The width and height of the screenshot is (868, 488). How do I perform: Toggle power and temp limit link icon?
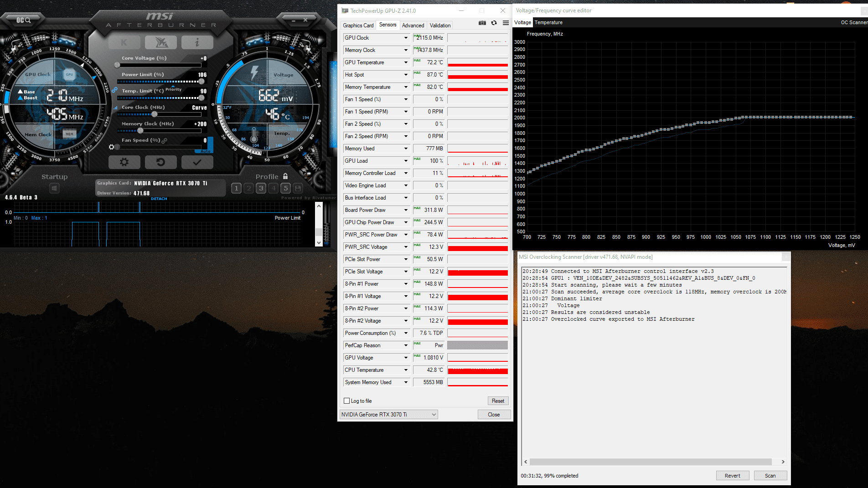coord(114,90)
